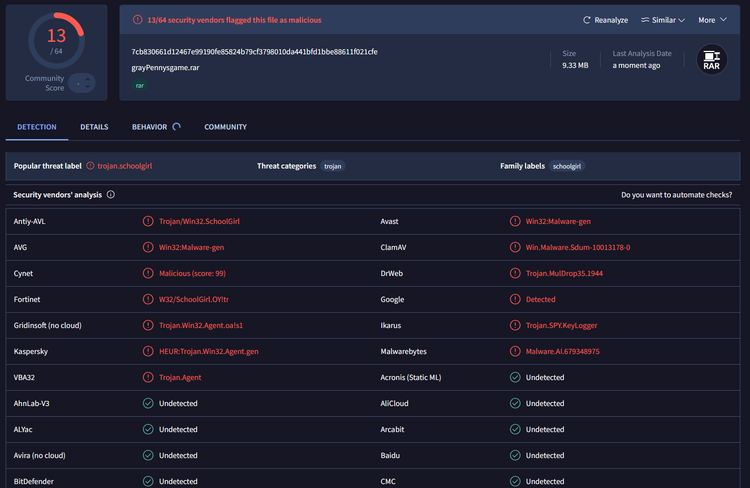Open the Behavior tab

tap(150, 127)
